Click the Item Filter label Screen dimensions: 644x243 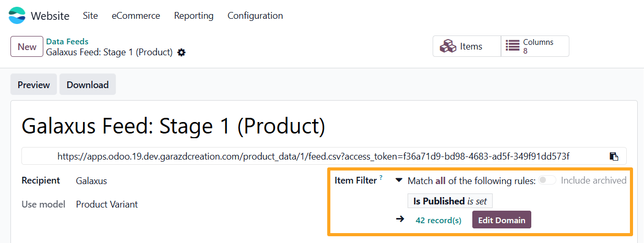(x=355, y=180)
